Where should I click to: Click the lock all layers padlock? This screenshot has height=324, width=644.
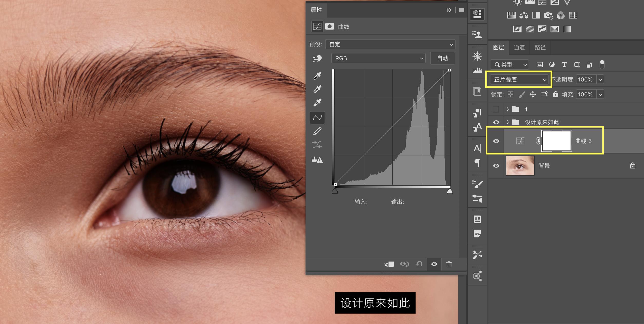(555, 94)
